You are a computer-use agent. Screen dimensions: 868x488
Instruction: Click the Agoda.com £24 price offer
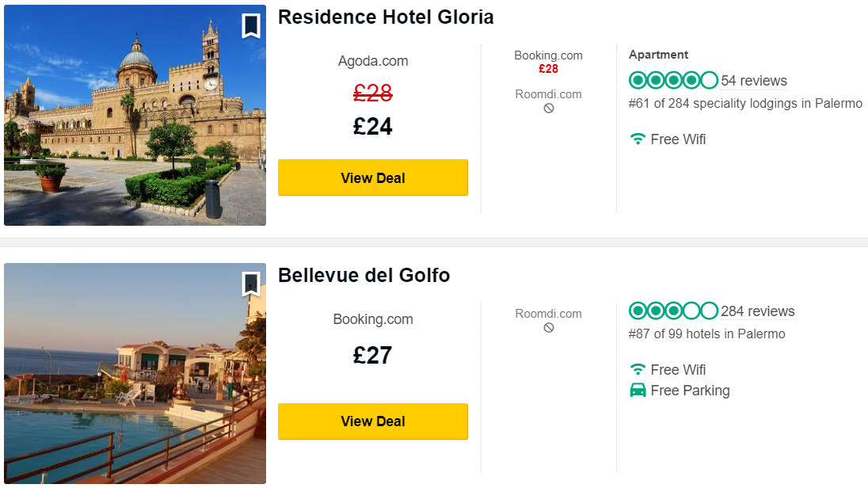pyautogui.click(x=373, y=126)
